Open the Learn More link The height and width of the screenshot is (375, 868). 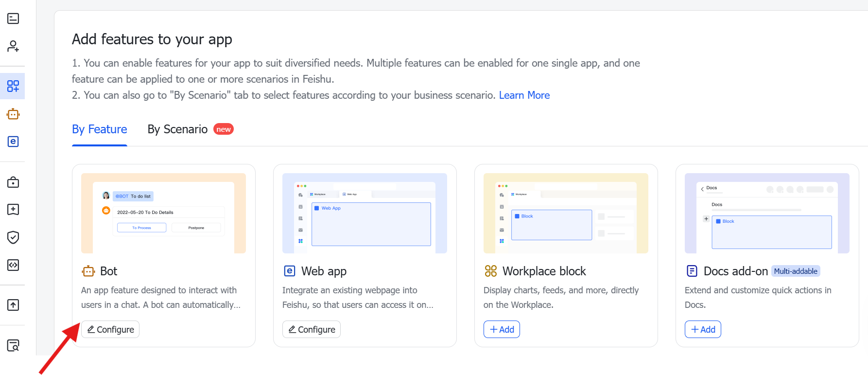point(524,95)
